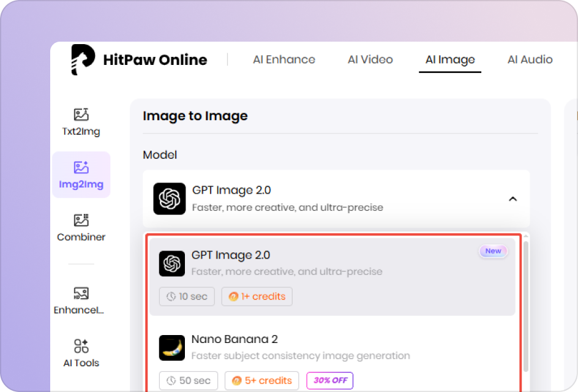Open the AI Tools sidebar entry
The width and height of the screenshot is (578, 392).
(x=81, y=353)
